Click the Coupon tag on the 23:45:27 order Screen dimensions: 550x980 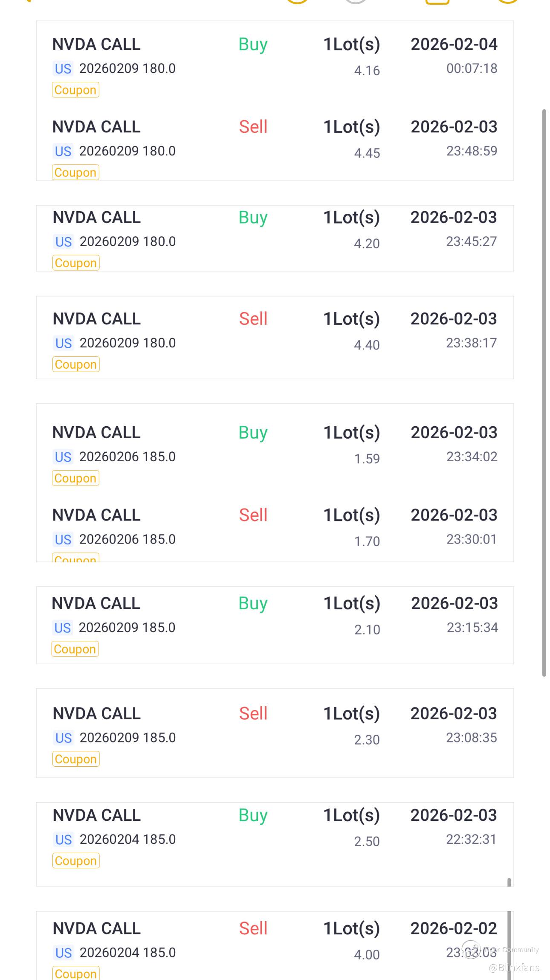[x=76, y=263]
